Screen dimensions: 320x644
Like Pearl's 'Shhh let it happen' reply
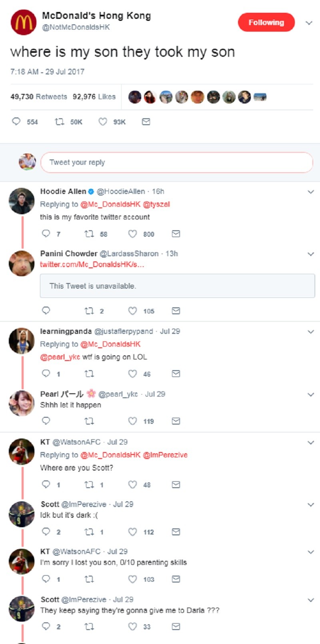coord(132,421)
